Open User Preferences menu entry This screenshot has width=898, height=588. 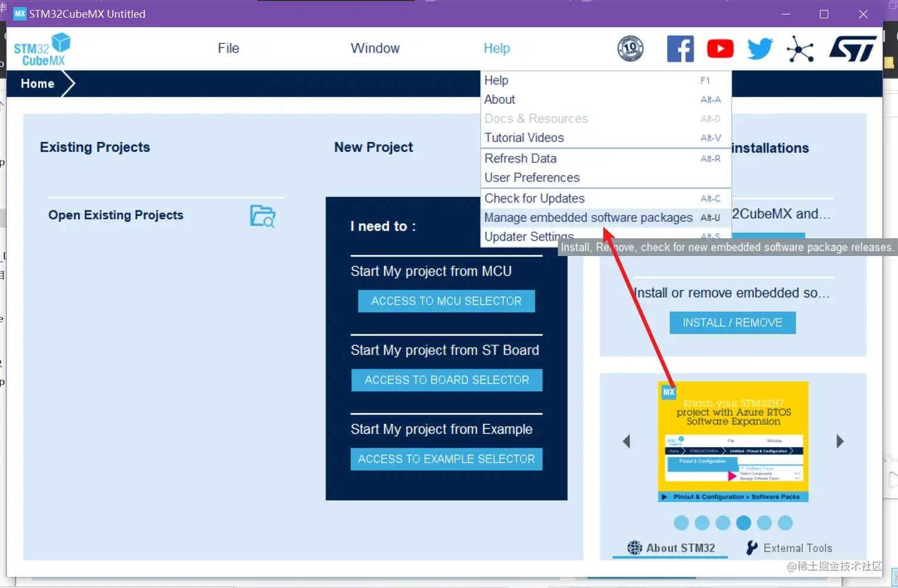pos(606,178)
